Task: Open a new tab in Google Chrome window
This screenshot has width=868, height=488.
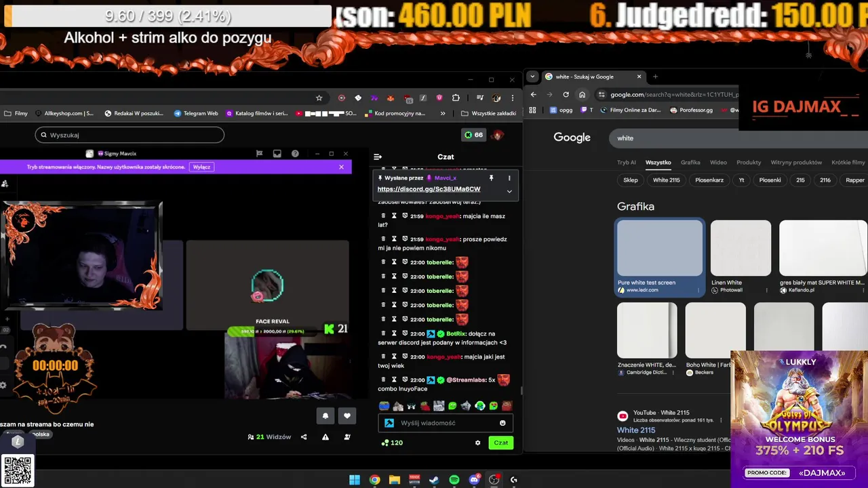Action: (x=655, y=77)
